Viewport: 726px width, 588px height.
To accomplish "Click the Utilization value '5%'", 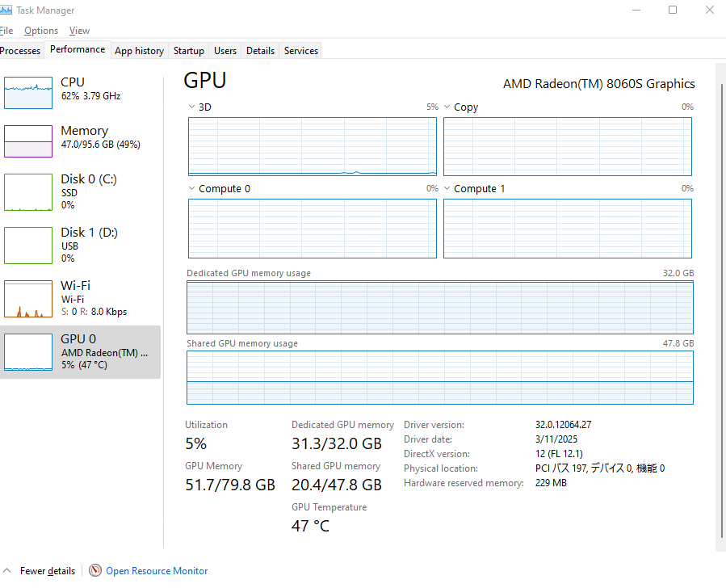I will pos(196,443).
